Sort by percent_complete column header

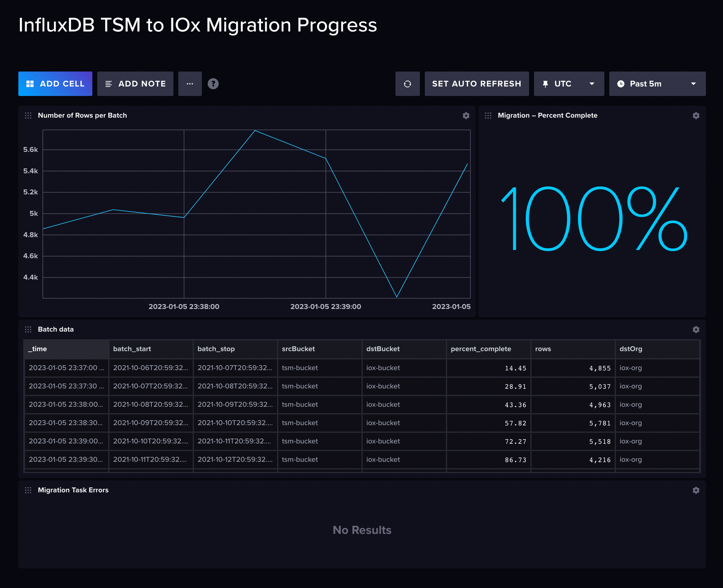[x=481, y=349]
